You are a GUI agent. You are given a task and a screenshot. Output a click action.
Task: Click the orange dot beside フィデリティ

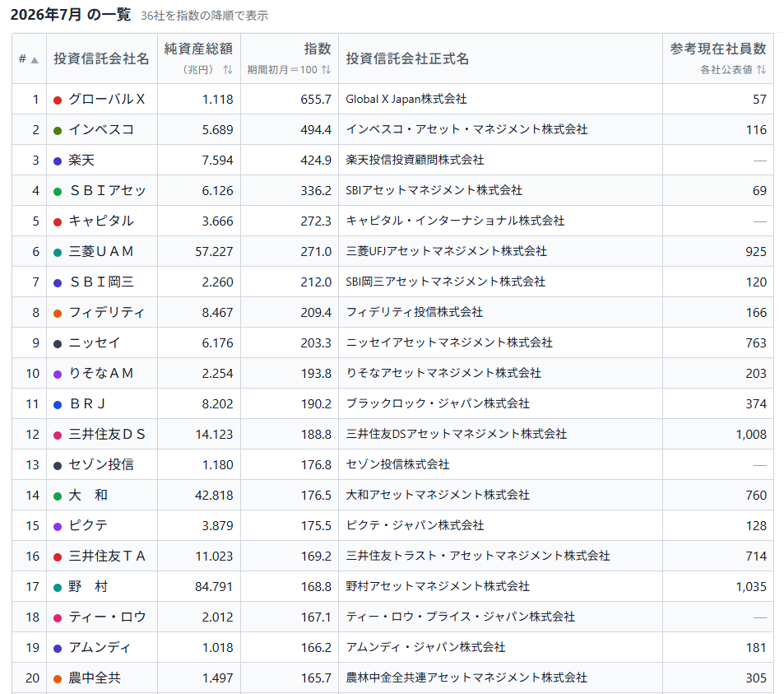pyautogui.click(x=58, y=313)
